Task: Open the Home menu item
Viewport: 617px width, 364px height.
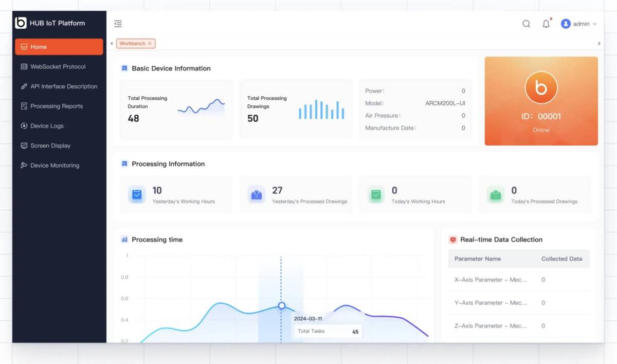Action: pos(59,47)
